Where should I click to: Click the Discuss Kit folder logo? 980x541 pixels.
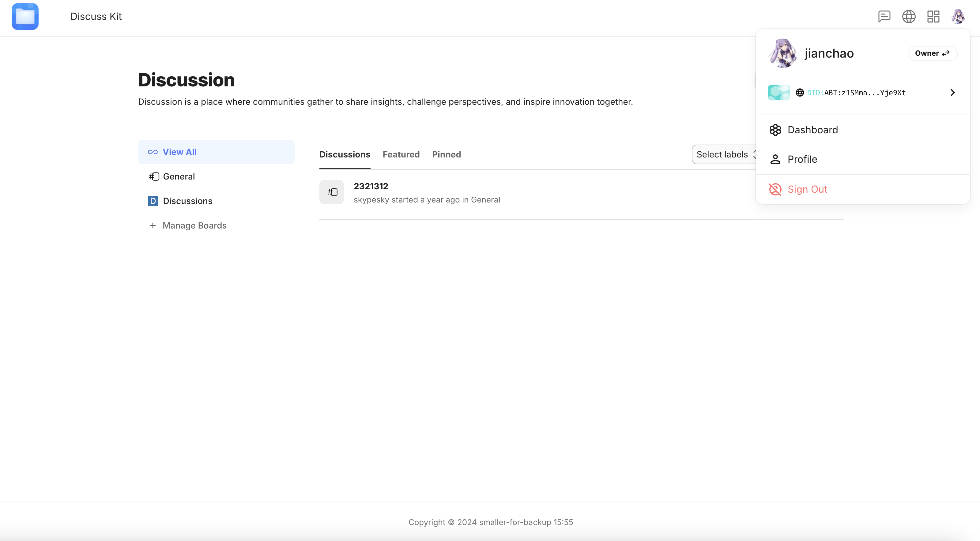tap(25, 16)
